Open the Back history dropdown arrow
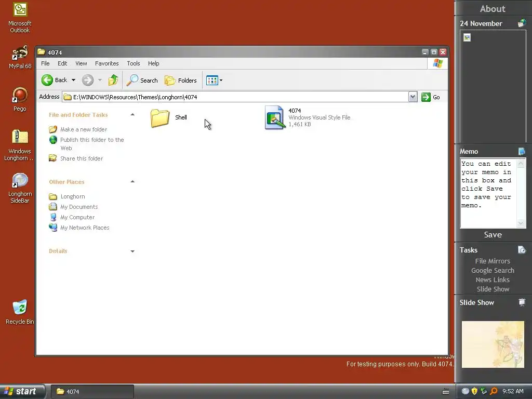Image resolution: width=532 pixels, height=399 pixels. (74, 80)
